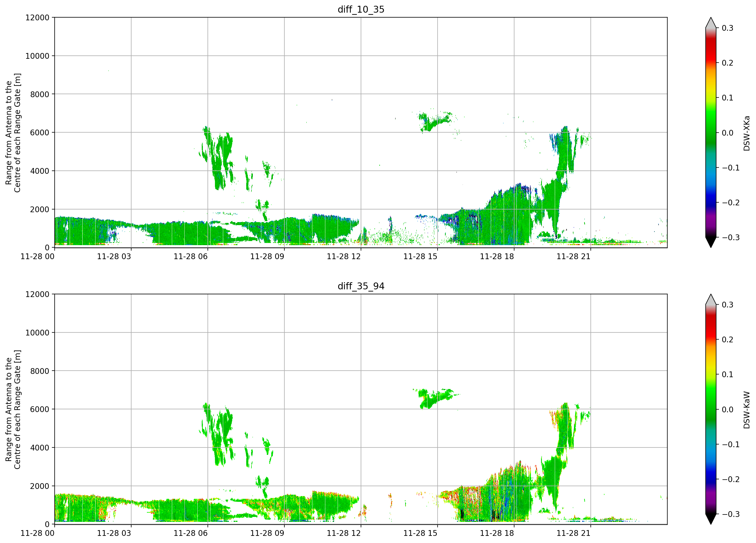Viewport: 756px width, 543px height.
Task: Click "11-28 06" tick under the diff_35_94 plot
Action: click(x=191, y=533)
